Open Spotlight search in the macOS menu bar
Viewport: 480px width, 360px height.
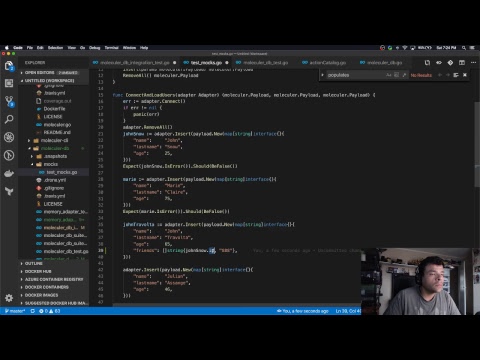click(x=463, y=48)
